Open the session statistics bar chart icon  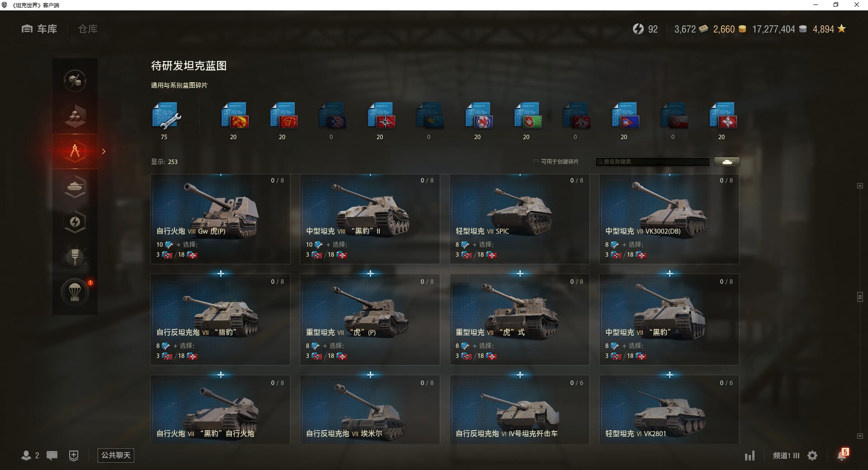point(750,456)
